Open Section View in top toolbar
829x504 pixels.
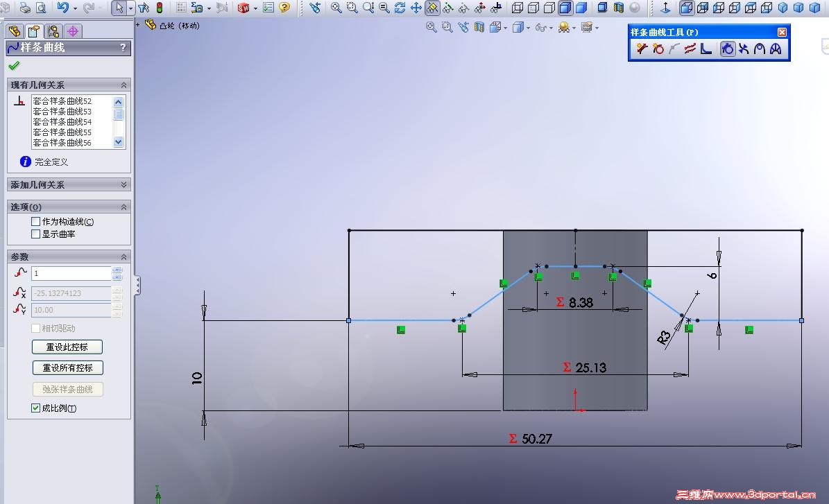619,8
